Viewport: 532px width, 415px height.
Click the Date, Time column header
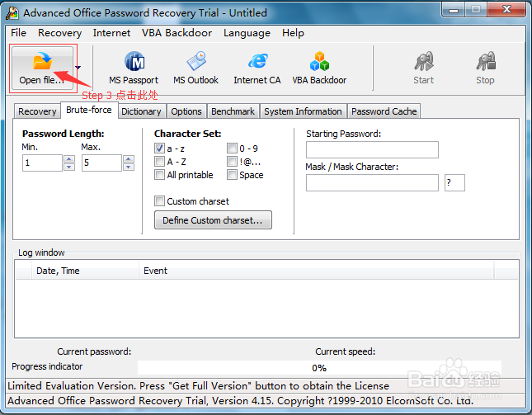(85, 271)
